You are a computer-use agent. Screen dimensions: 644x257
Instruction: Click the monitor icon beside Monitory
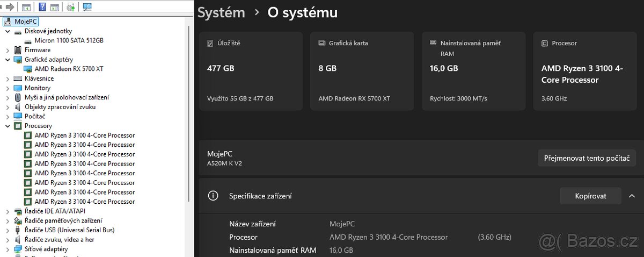(x=18, y=88)
